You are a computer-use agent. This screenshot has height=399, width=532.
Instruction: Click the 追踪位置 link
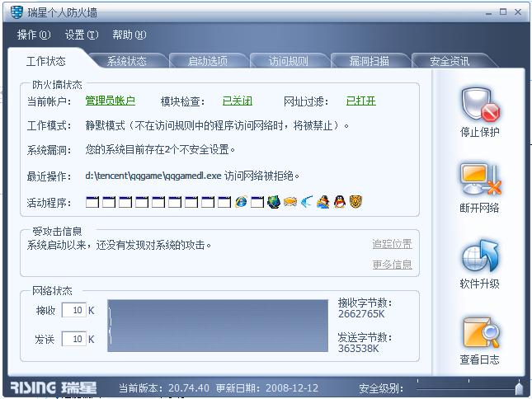pyautogui.click(x=393, y=244)
